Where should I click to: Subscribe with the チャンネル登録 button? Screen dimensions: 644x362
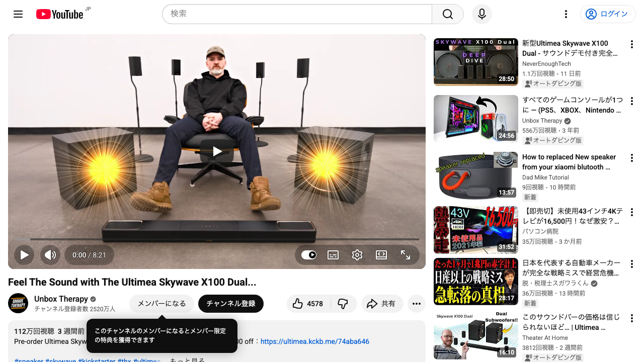[x=231, y=304]
